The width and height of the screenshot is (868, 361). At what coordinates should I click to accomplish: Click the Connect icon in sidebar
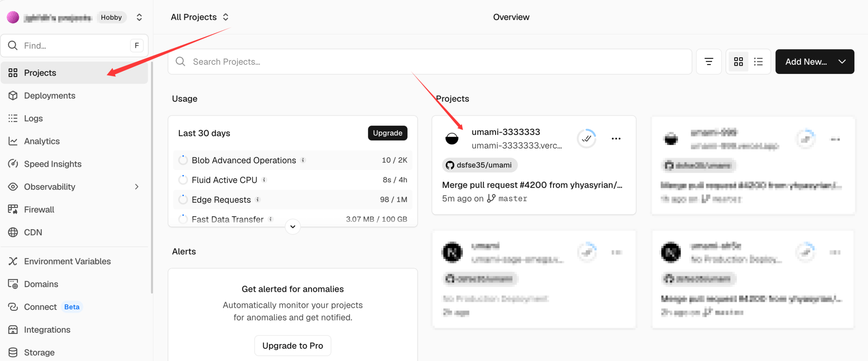coord(13,307)
